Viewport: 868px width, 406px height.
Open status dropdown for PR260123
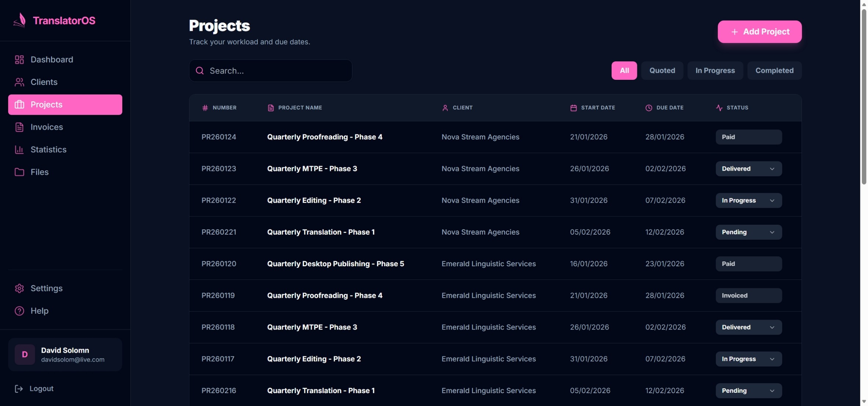point(748,168)
